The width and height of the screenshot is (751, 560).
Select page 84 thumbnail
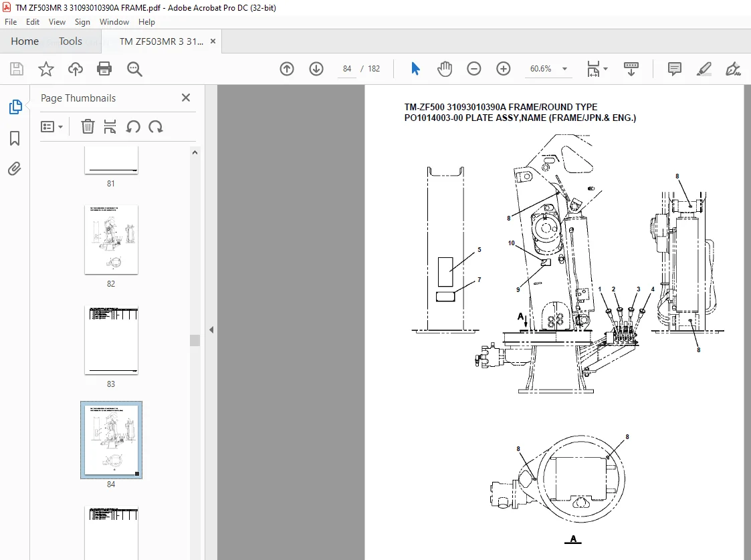pyautogui.click(x=111, y=440)
